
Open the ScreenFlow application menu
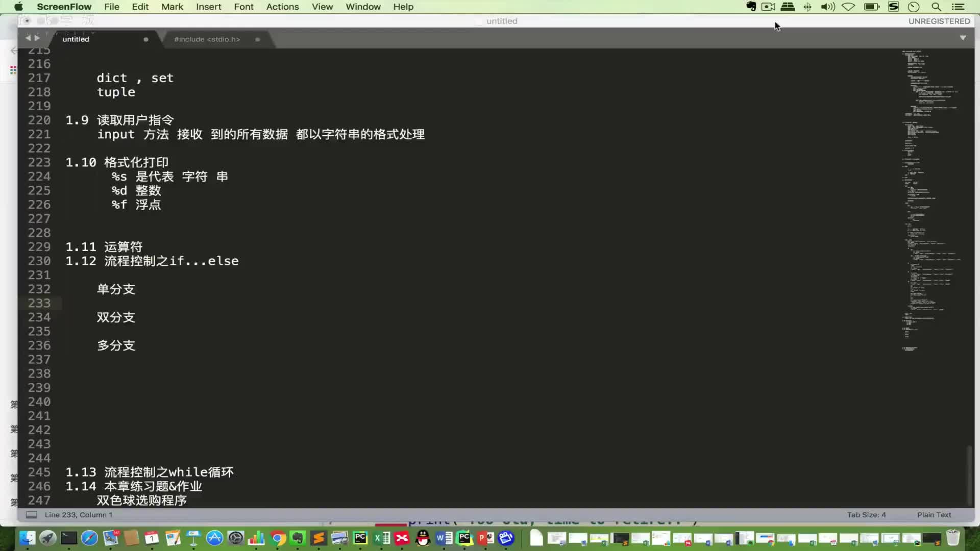64,7
